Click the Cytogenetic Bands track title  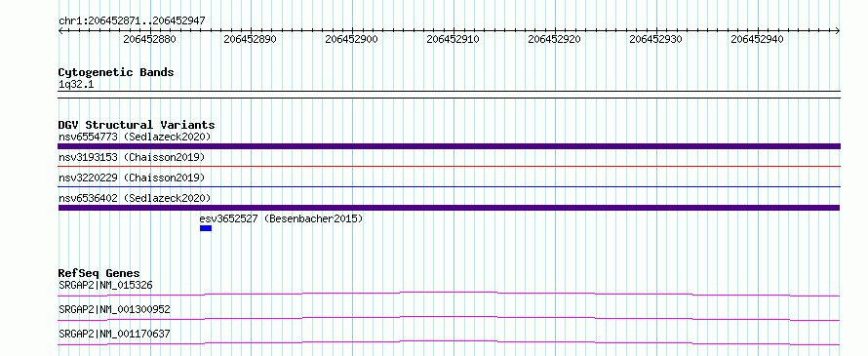click(x=116, y=72)
